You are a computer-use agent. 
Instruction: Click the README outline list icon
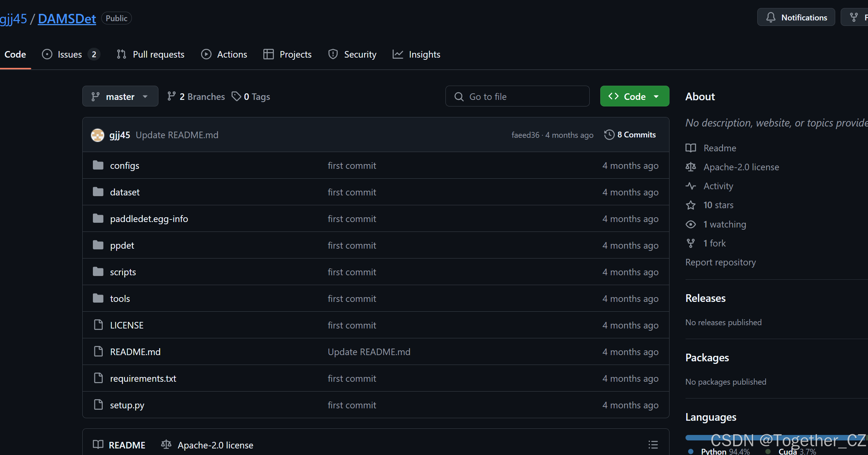653,444
